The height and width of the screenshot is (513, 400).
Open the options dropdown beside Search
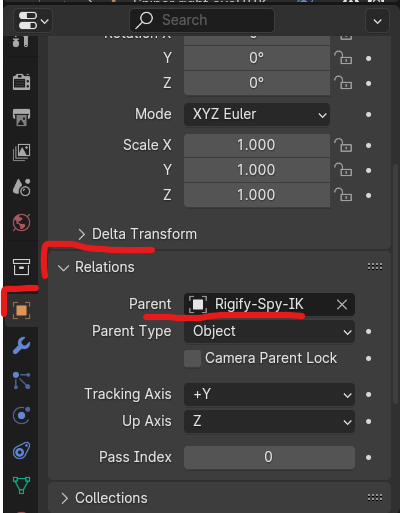coord(377,21)
